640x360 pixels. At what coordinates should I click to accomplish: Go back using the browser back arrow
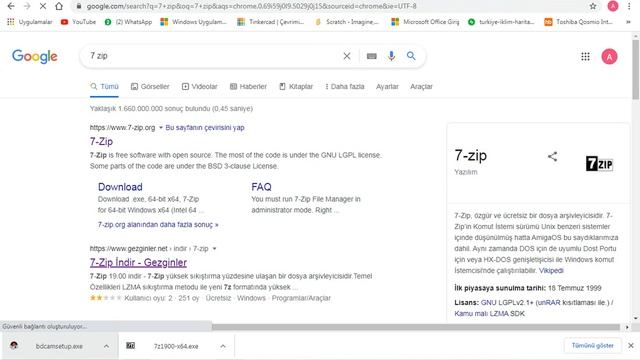pos(11,6)
